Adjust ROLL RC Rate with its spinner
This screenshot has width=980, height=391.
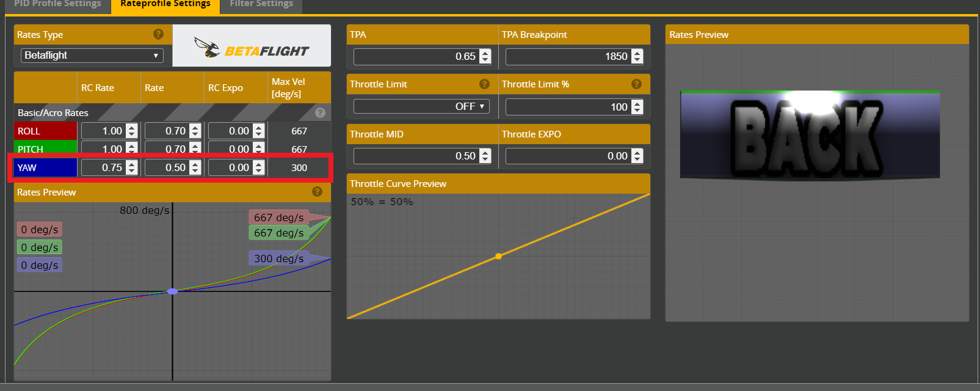132,131
